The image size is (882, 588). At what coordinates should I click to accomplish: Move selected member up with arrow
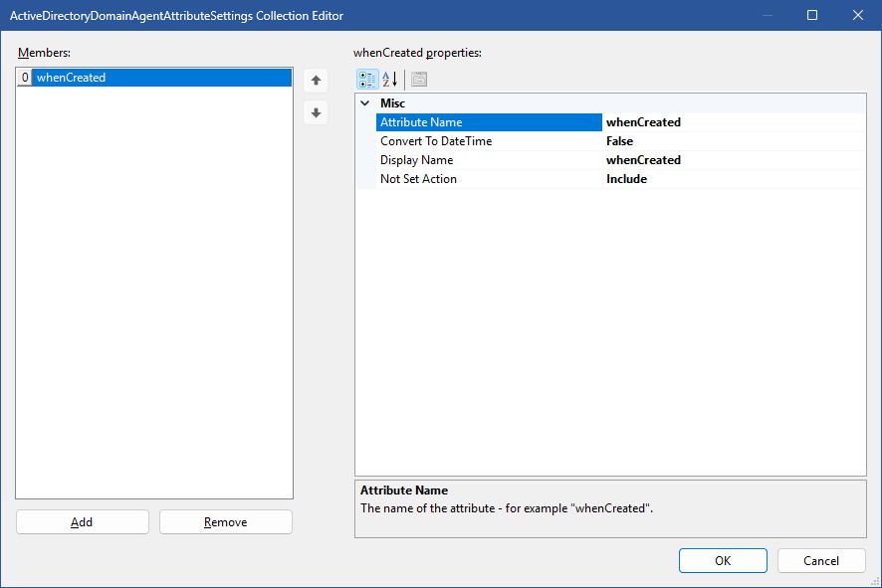316,81
